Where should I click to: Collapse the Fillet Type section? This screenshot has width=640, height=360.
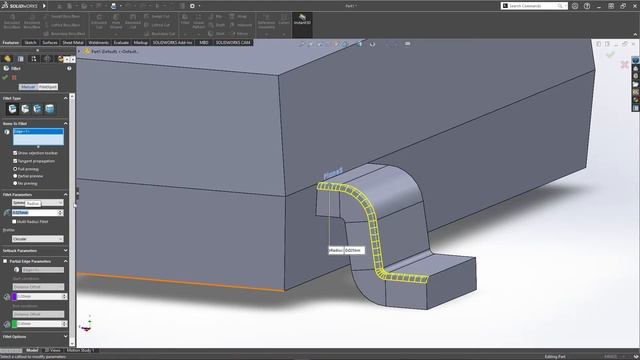(x=65, y=98)
